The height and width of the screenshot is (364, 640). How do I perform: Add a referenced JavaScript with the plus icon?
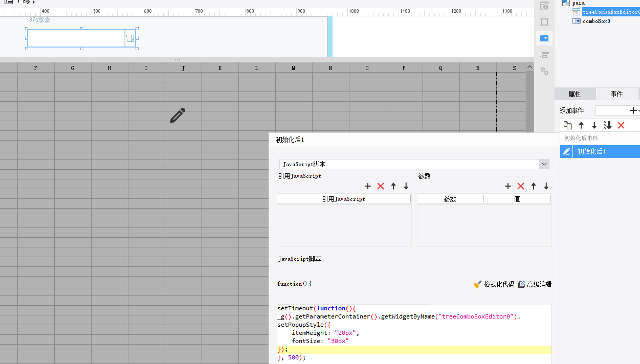pyautogui.click(x=368, y=186)
